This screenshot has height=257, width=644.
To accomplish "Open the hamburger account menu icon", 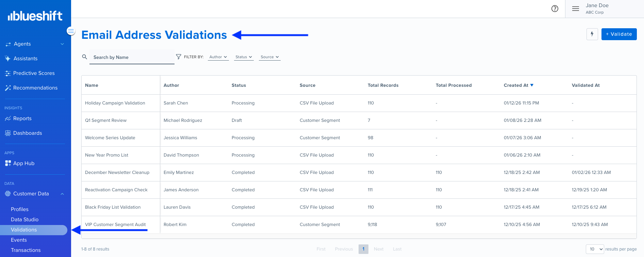I will [576, 9].
